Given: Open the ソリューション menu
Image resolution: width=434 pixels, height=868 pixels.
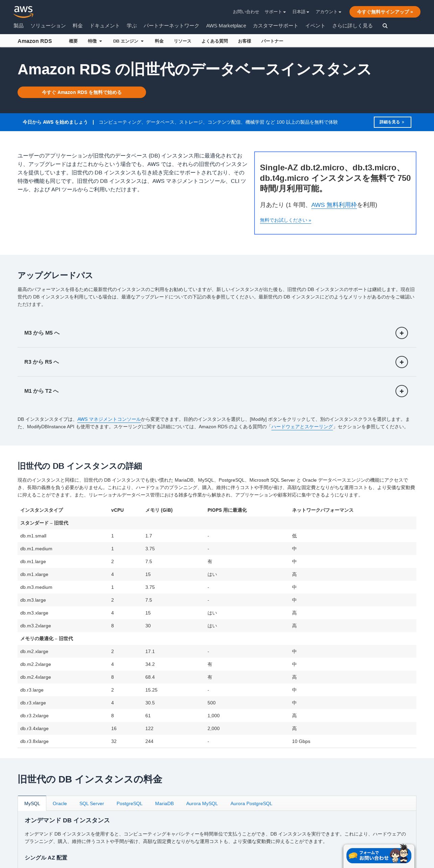Looking at the screenshot, I should (x=48, y=26).
